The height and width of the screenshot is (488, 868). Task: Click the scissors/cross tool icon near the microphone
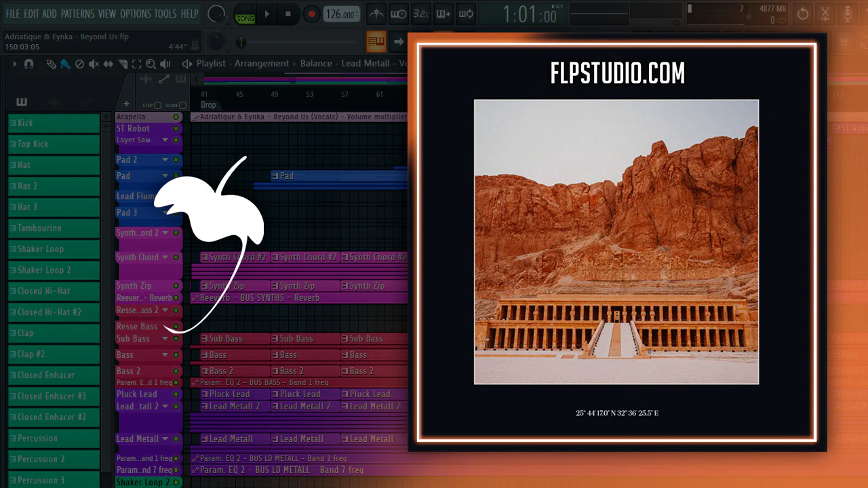click(x=825, y=14)
